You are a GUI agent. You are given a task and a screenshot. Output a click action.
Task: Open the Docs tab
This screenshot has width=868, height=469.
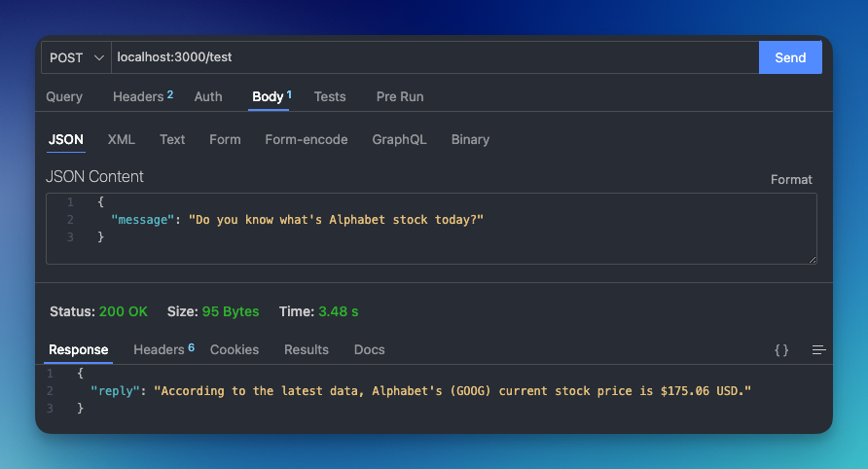[x=369, y=350]
